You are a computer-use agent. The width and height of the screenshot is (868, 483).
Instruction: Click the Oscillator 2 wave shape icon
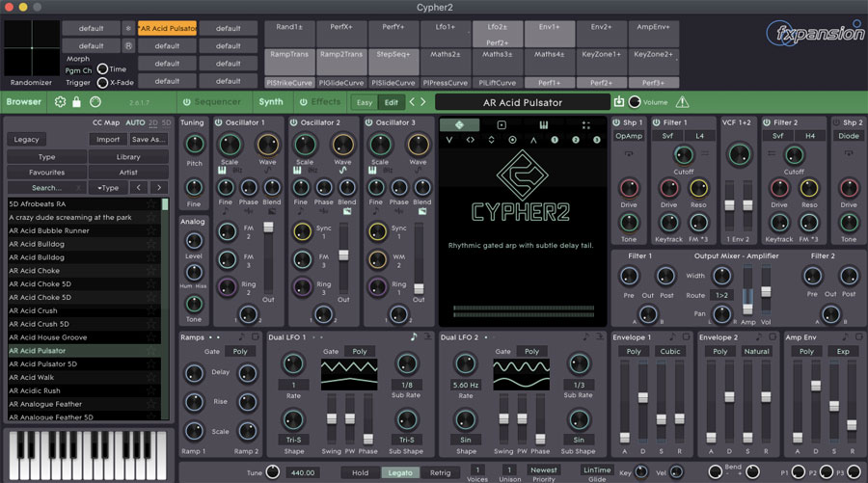(x=342, y=171)
